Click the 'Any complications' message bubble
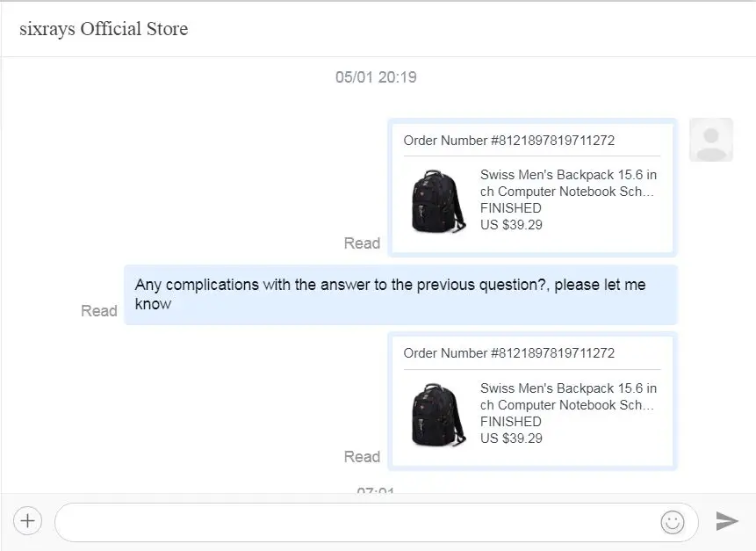The image size is (756, 551). point(400,294)
